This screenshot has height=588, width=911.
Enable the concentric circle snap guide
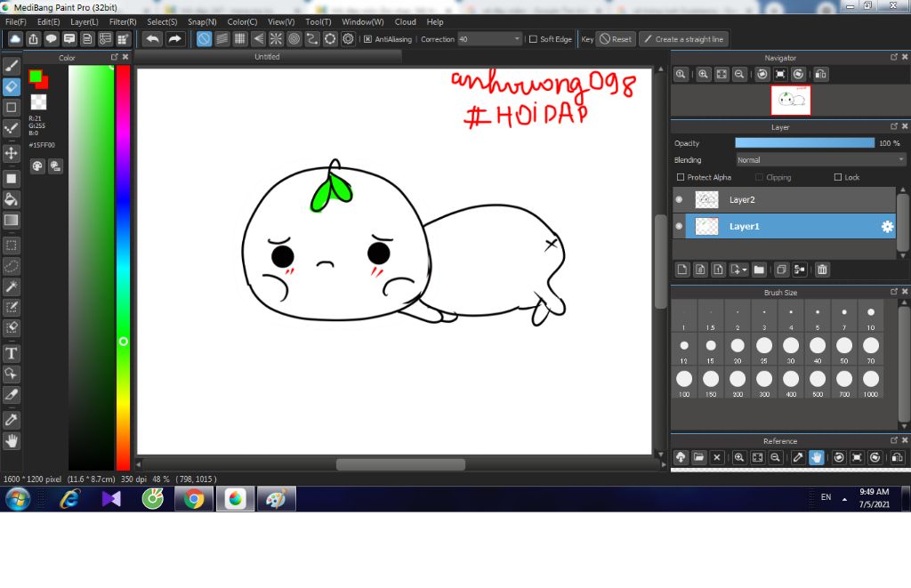(294, 39)
